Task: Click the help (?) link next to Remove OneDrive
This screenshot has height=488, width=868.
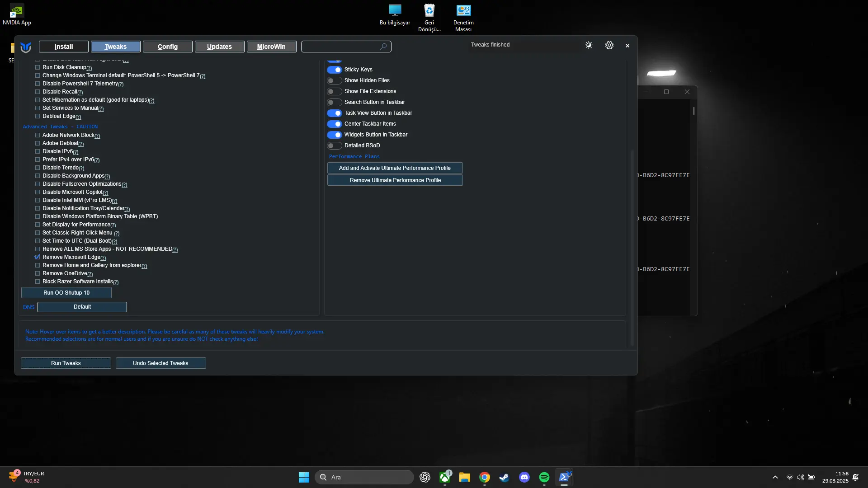Action: [x=90, y=274]
